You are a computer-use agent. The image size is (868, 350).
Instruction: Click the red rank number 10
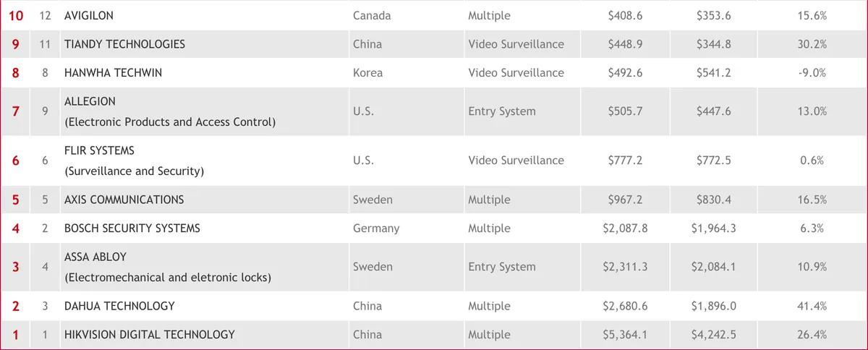[x=16, y=15]
